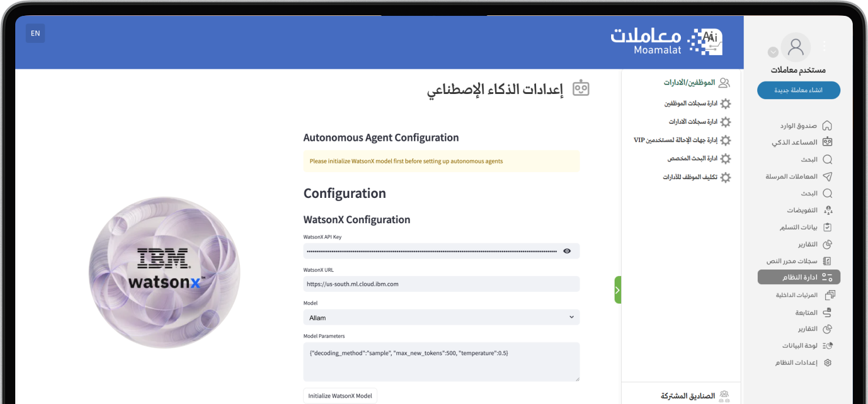Expand the user profile chevron near avatar
Viewport: 868px width, 404px height.
click(773, 52)
